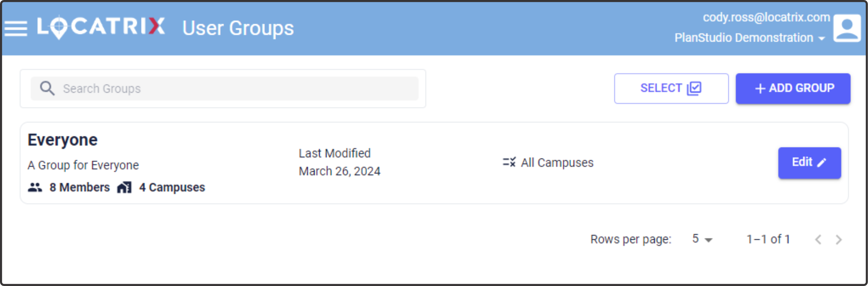Focus the Search Groups field
This screenshot has height=286, width=868.
coord(224,89)
